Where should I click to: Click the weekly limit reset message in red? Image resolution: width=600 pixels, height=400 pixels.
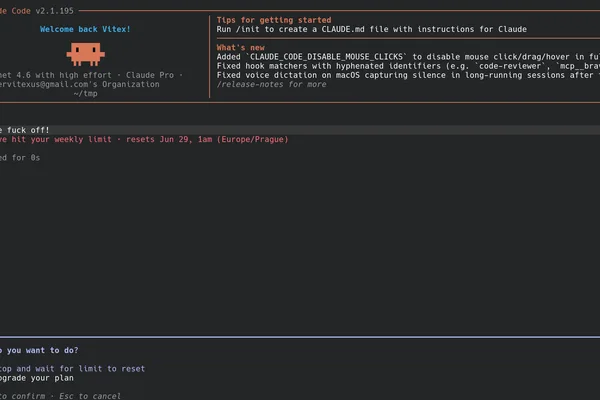(144, 139)
